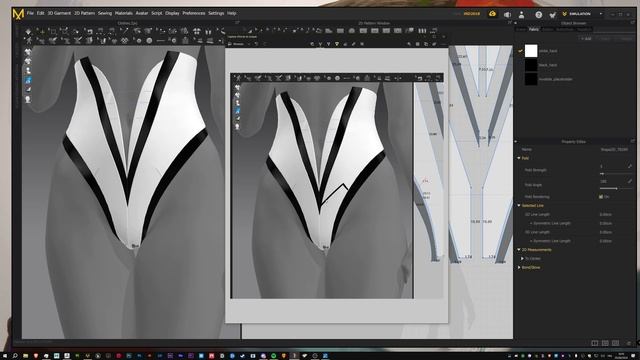Screen dimensions: 640x360
Task: Click the first layout icon at bottom right
Action: coord(595,343)
